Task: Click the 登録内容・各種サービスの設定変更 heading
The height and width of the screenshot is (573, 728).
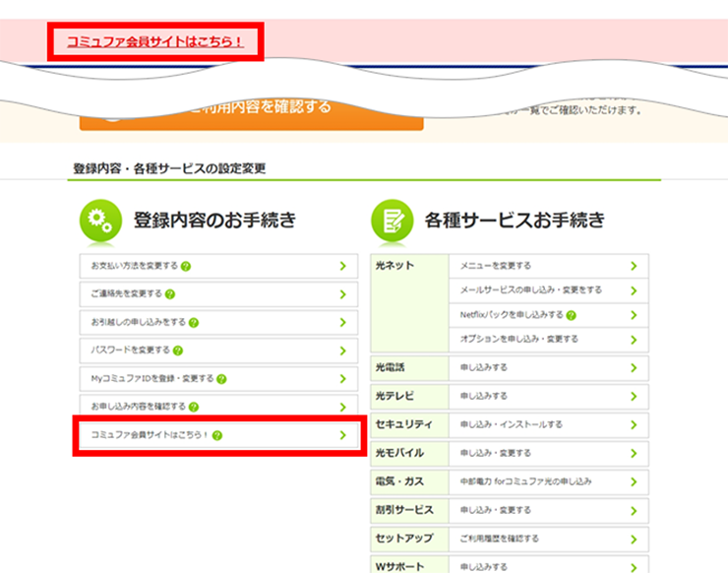Action: 169,168
